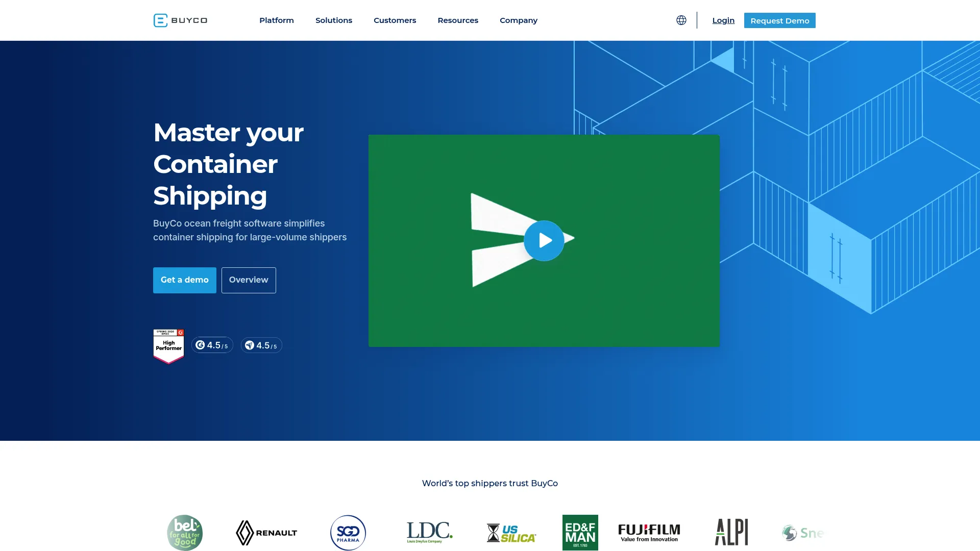The height and width of the screenshot is (551, 980).
Task: Open the Resources menu
Action: point(458,20)
